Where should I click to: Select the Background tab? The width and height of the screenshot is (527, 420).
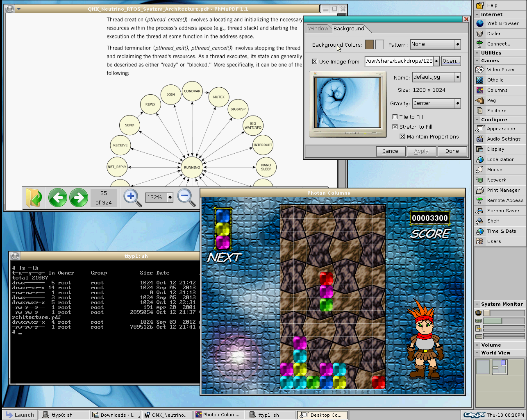(x=349, y=28)
